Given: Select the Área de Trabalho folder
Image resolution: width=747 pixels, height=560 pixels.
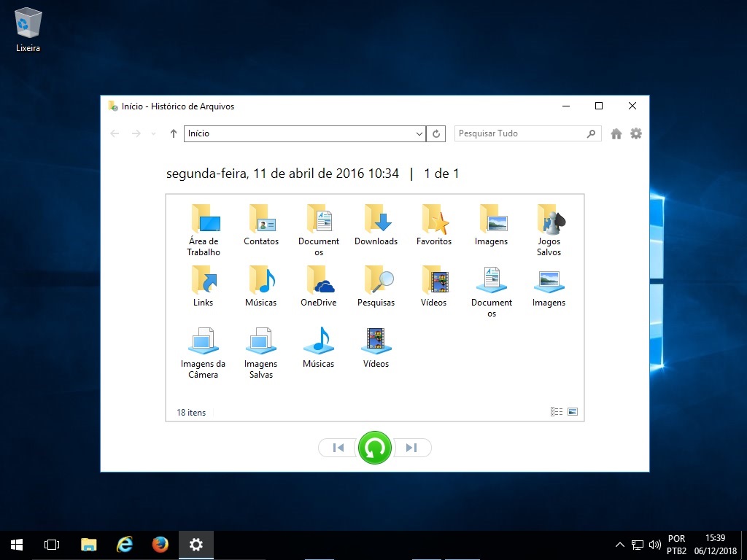Looking at the screenshot, I should click(204, 230).
